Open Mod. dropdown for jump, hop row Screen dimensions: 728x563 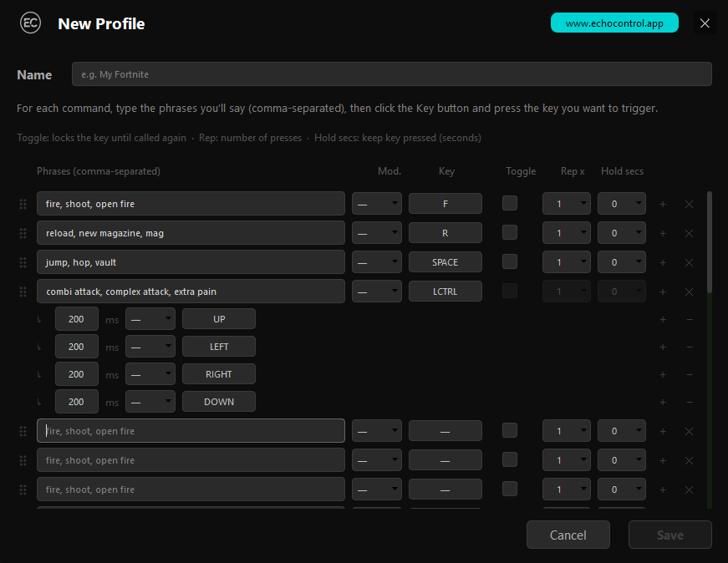[376, 262]
